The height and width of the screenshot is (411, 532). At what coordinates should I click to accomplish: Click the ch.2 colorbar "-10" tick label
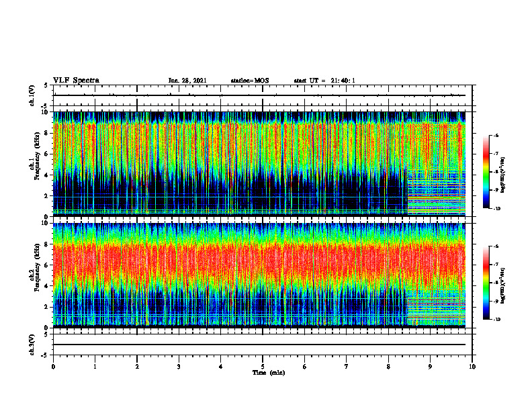point(496,320)
